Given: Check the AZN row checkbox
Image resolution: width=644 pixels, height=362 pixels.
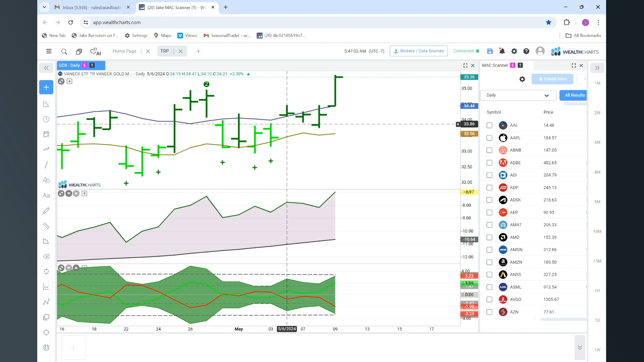Looking at the screenshot, I should click(489, 312).
